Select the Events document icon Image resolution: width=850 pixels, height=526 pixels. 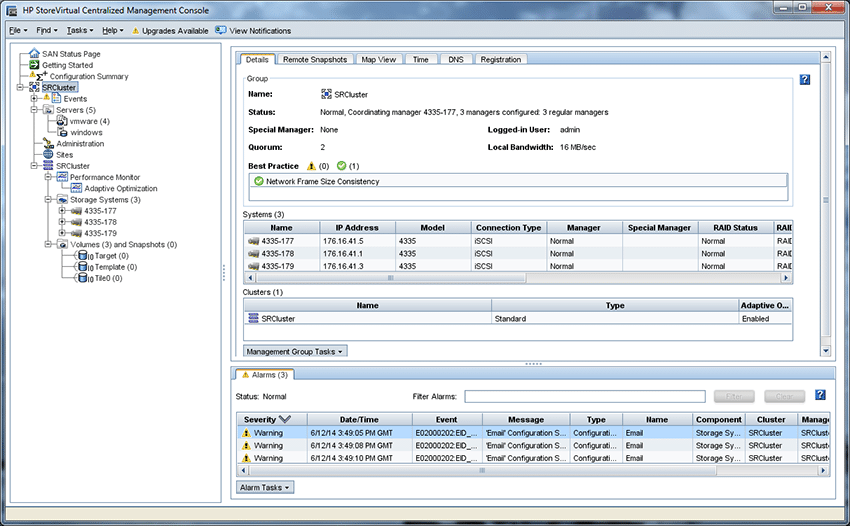tap(56, 99)
